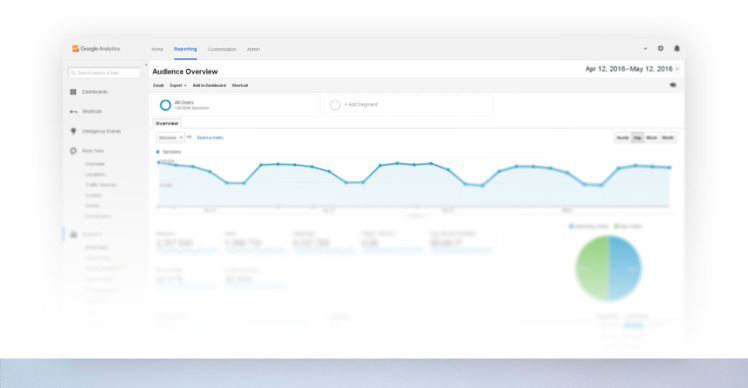Click Add to Dashboard button

[x=209, y=85]
